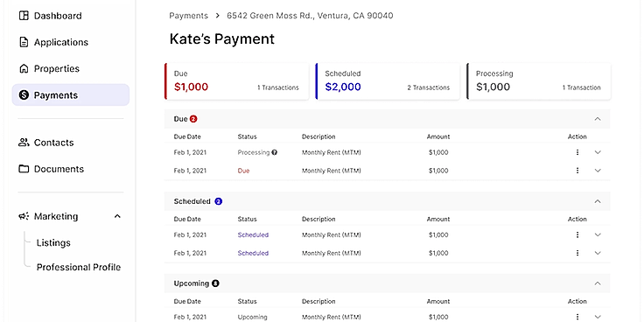Open action menu for Upcoming row
The height and width of the screenshot is (322, 644).
[577, 317]
